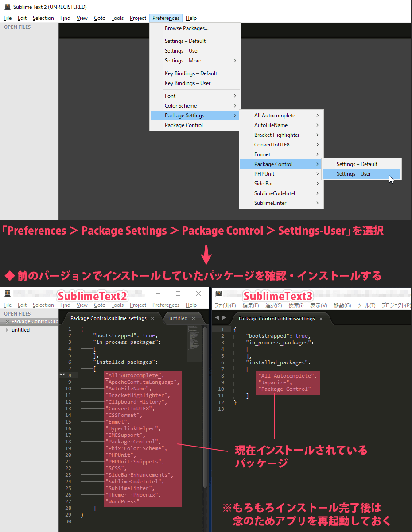Expand the AutoFileName package submenu
The height and width of the screenshot is (532, 412).
(282, 125)
